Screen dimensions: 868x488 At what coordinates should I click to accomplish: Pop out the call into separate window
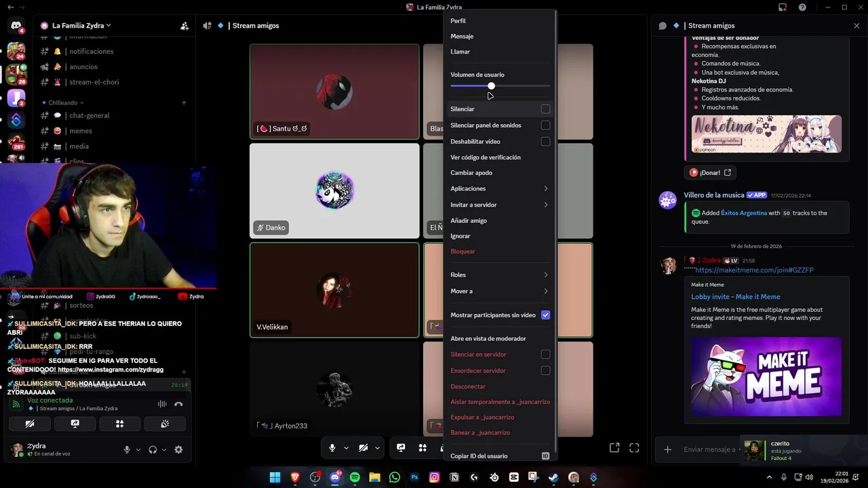[614, 448]
